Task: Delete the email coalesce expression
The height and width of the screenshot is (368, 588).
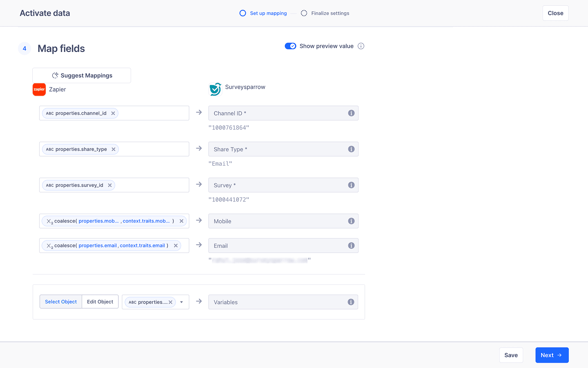Action: (176, 246)
